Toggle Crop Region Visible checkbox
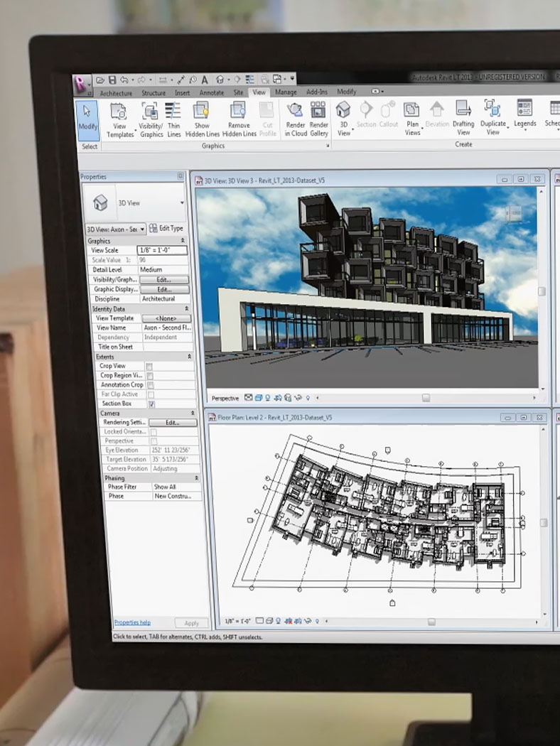The width and height of the screenshot is (560, 746). tap(150, 376)
